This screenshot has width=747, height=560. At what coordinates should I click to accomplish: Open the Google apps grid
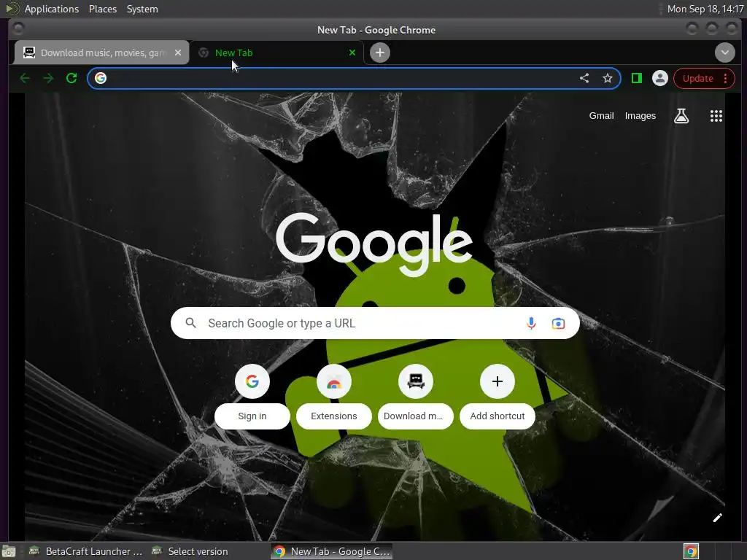(x=716, y=116)
